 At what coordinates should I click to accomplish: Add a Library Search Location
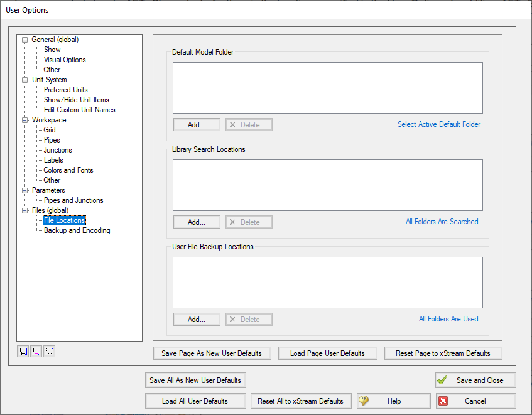197,222
